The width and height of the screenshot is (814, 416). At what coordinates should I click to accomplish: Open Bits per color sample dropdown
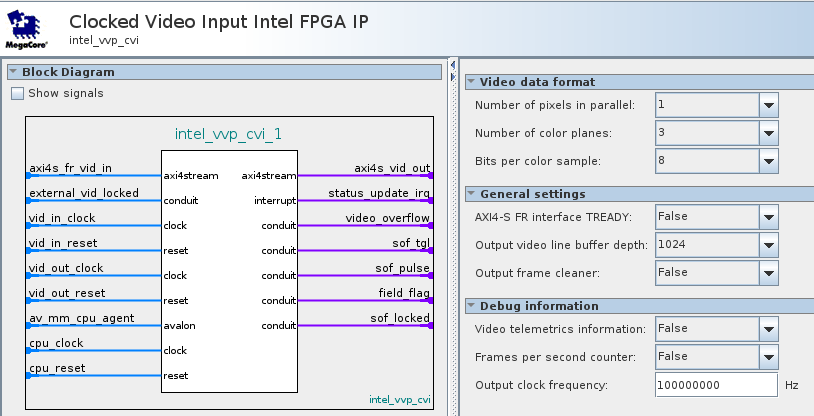(x=768, y=161)
